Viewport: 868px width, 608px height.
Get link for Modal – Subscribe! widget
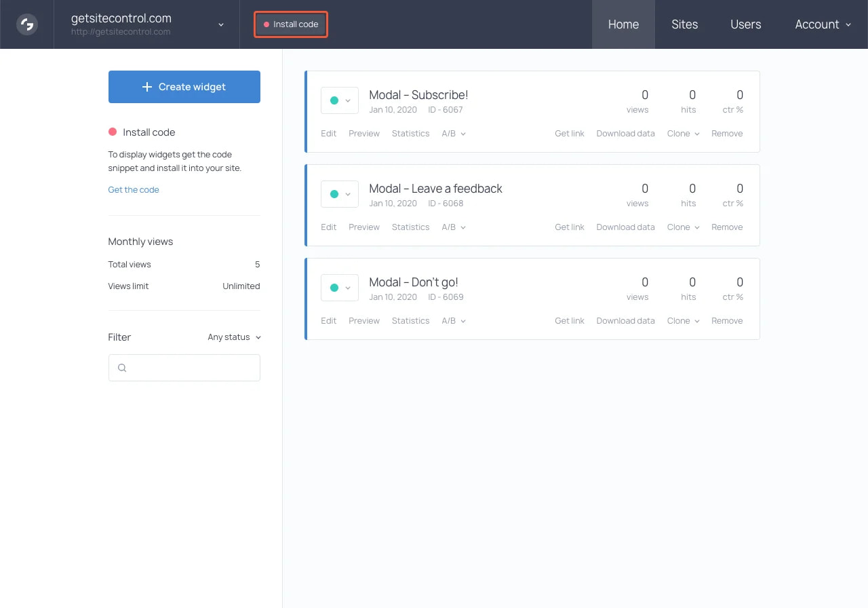570,134
